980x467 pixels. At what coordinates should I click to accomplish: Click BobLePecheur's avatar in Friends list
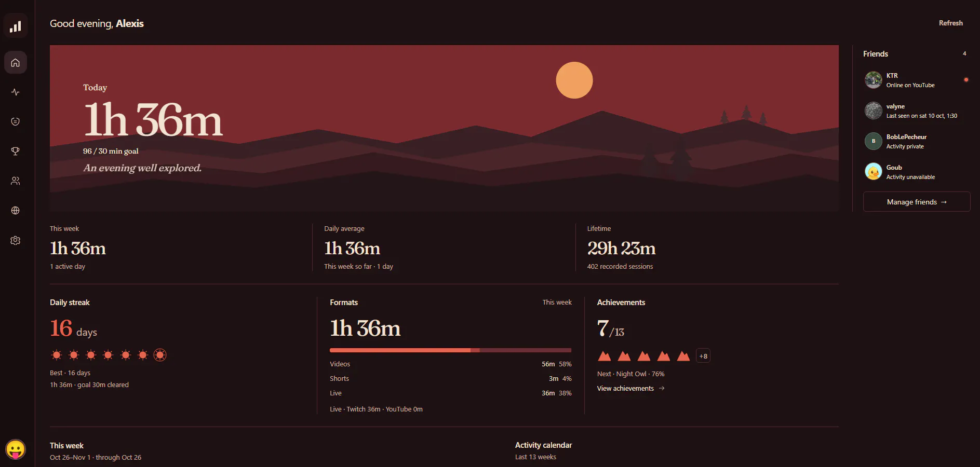tap(874, 141)
